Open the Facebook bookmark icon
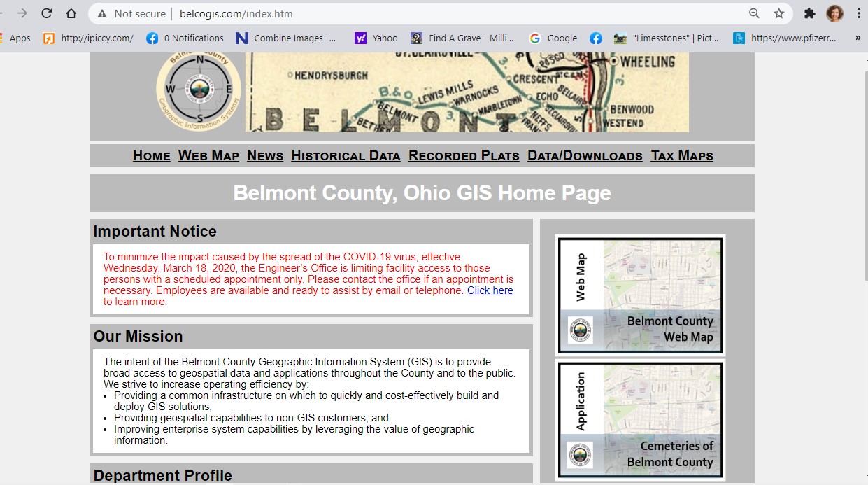Viewport: 868px width, 485px height. pyautogui.click(x=595, y=38)
